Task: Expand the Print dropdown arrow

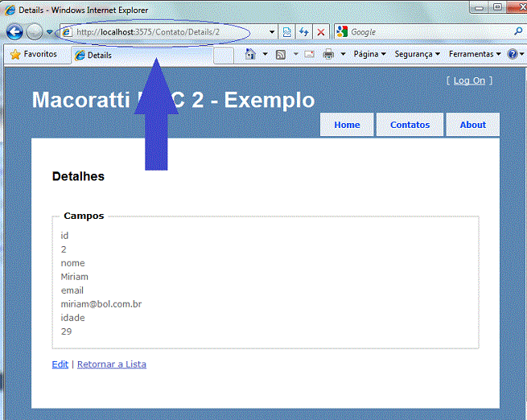Action: (x=344, y=54)
